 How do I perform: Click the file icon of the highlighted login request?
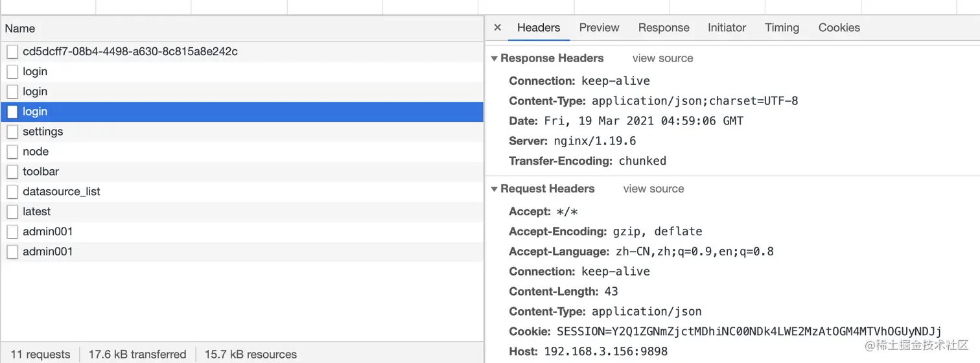pos(12,111)
